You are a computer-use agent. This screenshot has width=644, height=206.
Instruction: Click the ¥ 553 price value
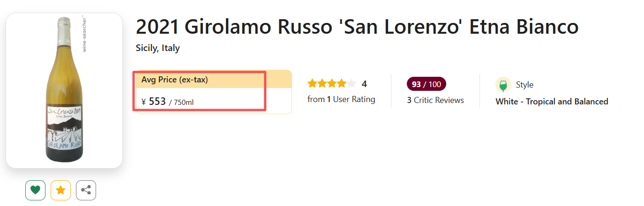click(x=157, y=102)
